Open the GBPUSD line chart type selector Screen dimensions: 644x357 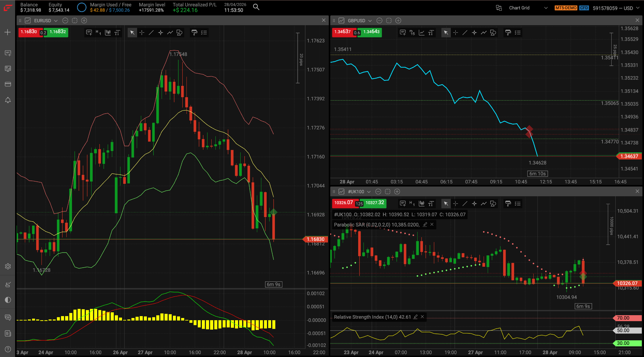(422, 32)
